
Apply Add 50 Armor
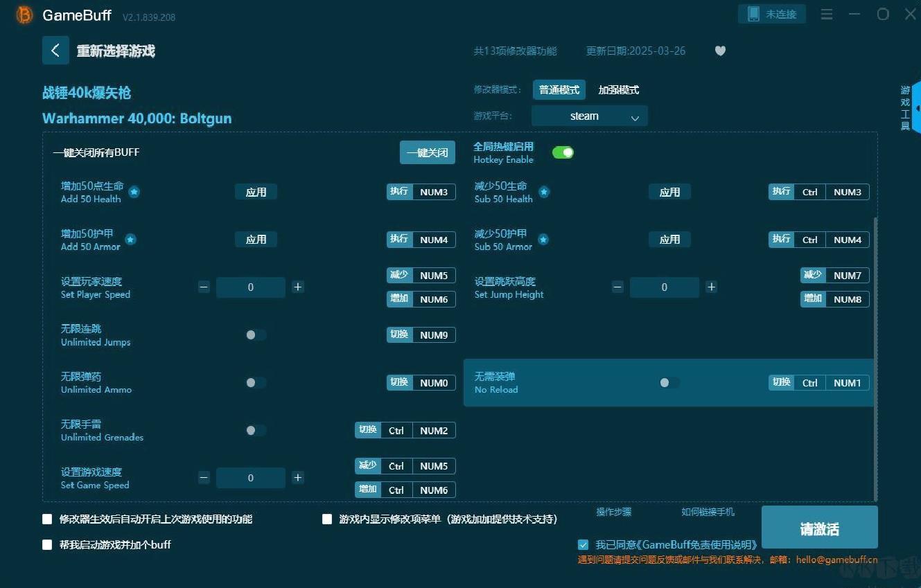tap(256, 240)
